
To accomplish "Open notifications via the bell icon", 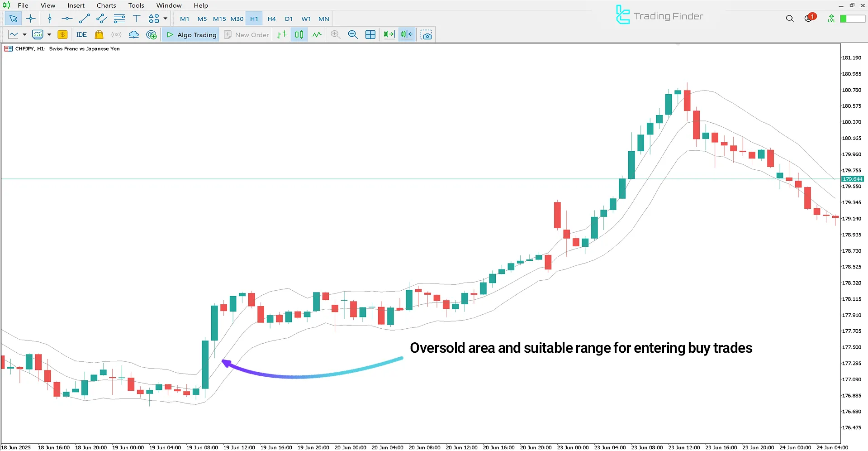I will tap(808, 18).
